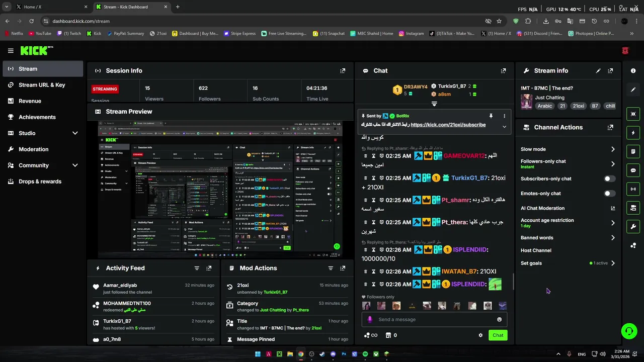Viewport: 644px width, 362px height.
Task: Open the pinned message three-dot menu
Action: point(504,116)
